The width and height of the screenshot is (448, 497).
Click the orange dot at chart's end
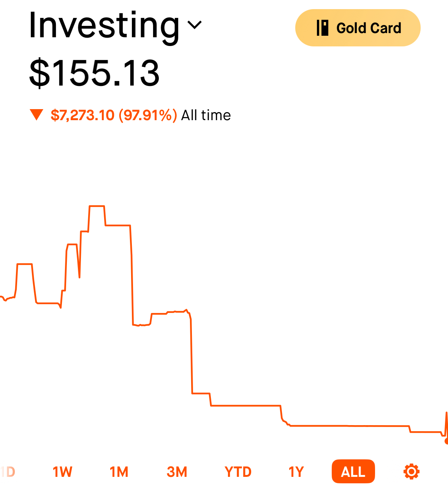pos(446,441)
